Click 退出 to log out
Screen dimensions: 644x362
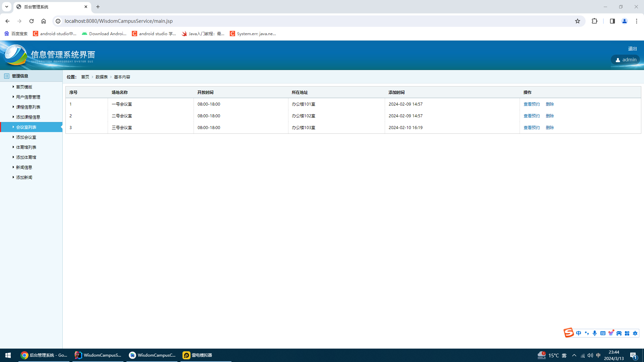(x=632, y=49)
